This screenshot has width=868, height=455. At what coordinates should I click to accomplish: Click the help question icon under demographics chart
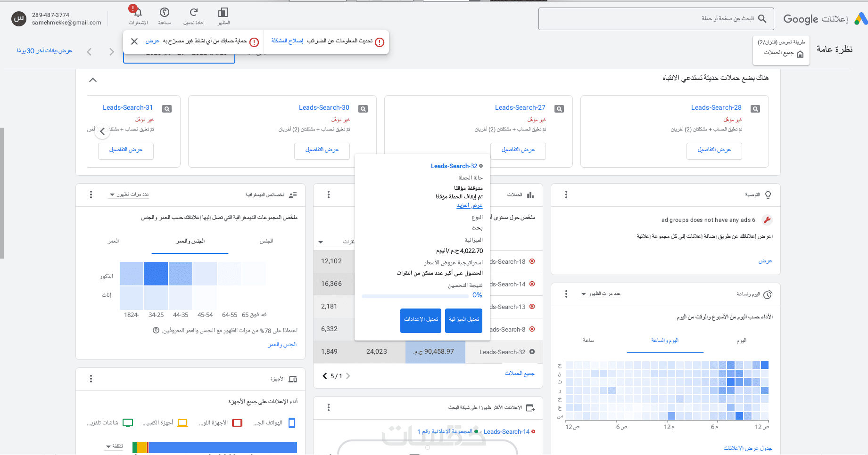click(x=156, y=331)
